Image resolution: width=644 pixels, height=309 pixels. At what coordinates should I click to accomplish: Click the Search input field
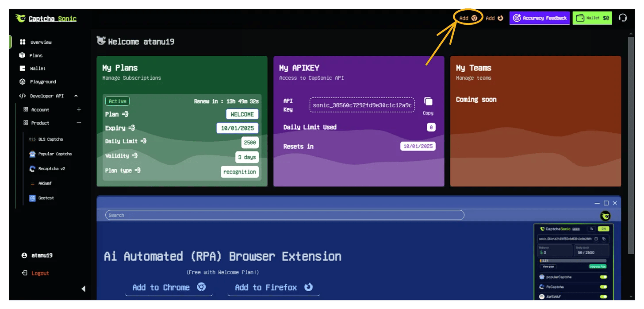[284, 215]
